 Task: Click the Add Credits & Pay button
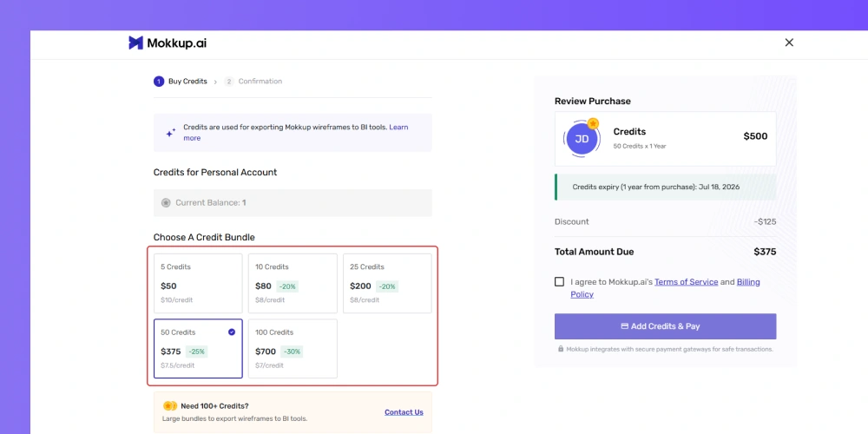666,326
